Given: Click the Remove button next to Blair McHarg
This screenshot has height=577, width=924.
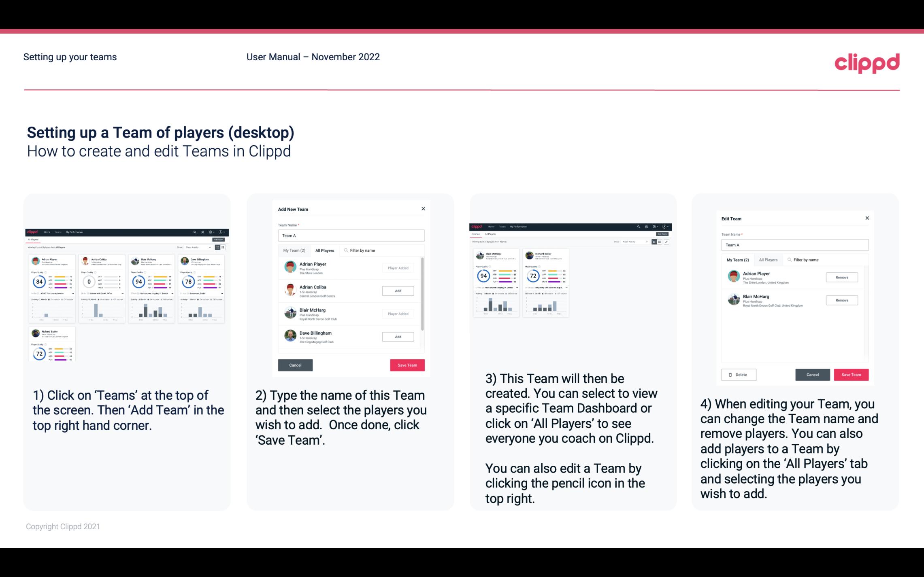Looking at the screenshot, I should (841, 300).
